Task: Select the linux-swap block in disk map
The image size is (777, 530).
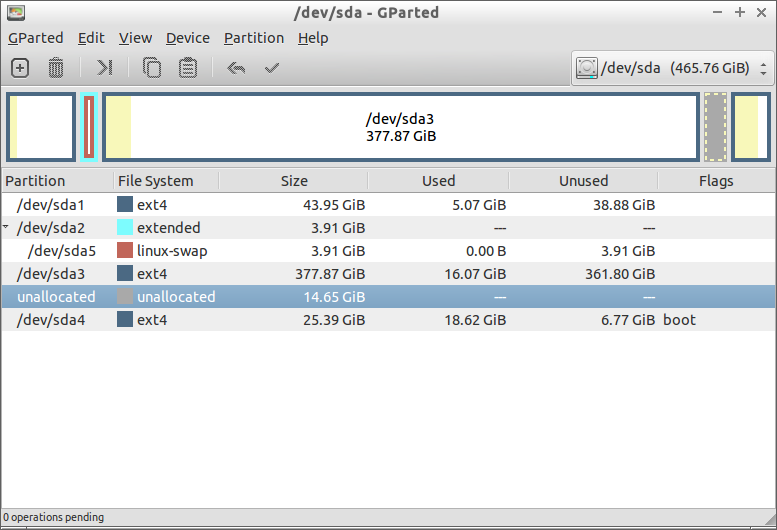Action: click(89, 127)
